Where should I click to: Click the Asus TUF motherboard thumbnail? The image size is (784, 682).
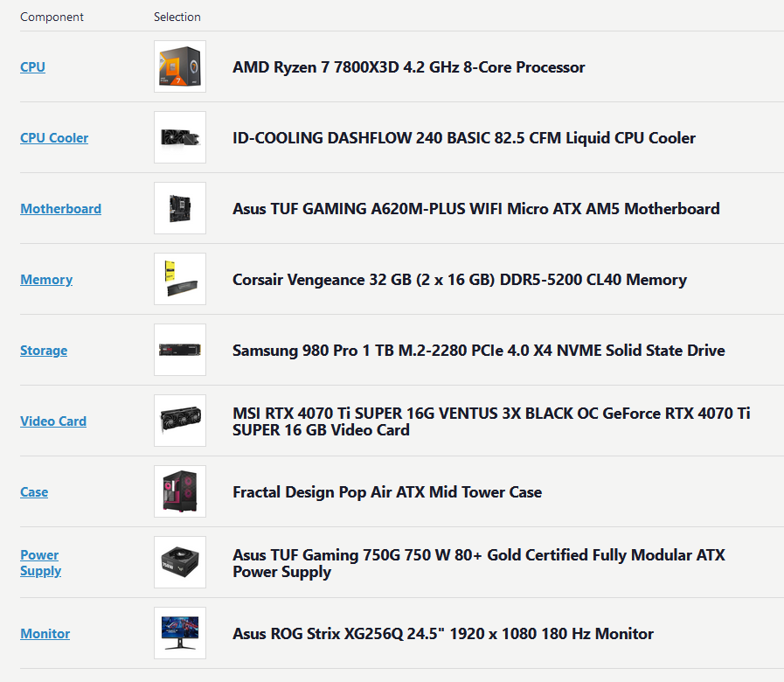coord(180,208)
